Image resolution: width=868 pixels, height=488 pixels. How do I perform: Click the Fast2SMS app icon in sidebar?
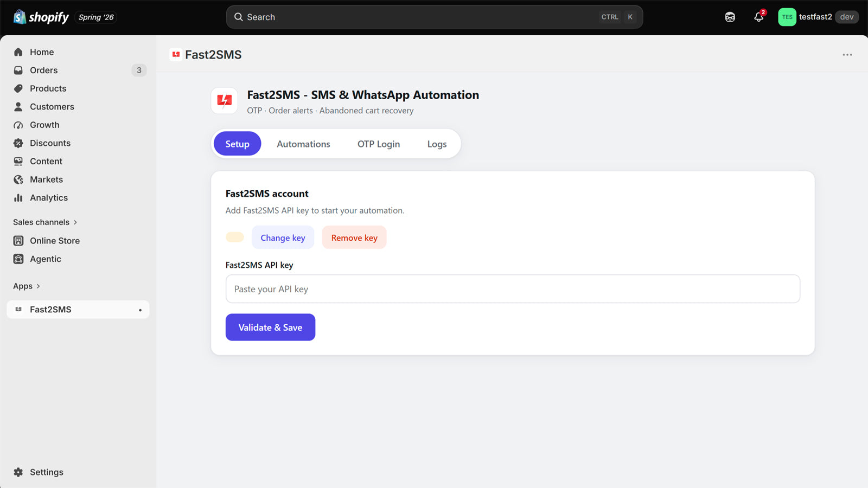tap(18, 310)
